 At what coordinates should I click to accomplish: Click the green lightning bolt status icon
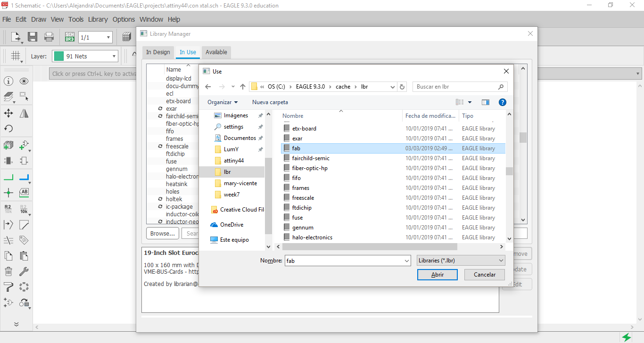pyautogui.click(x=627, y=337)
